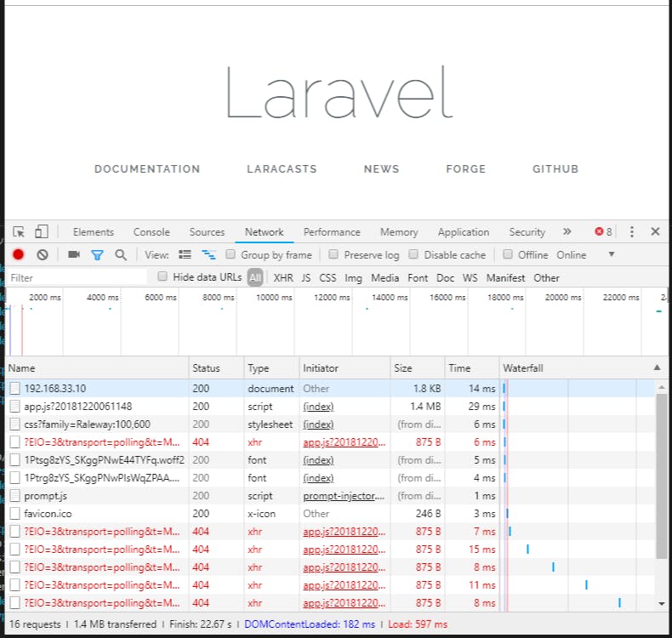Screen dimensions: 672x638
Task: Click the file icon of 192.168.33.10 row
Action: (x=15, y=388)
